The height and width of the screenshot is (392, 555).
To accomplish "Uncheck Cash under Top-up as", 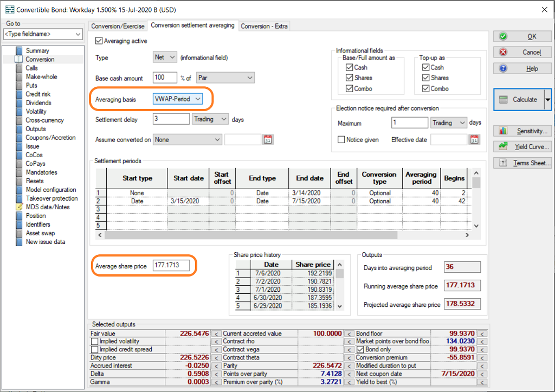I will point(426,67).
